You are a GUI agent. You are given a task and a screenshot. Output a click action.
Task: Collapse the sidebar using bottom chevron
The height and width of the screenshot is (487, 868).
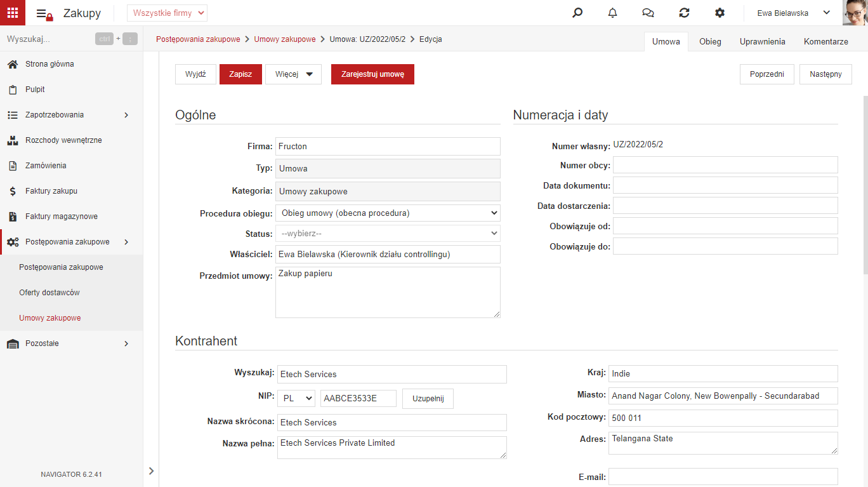tap(151, 470)
